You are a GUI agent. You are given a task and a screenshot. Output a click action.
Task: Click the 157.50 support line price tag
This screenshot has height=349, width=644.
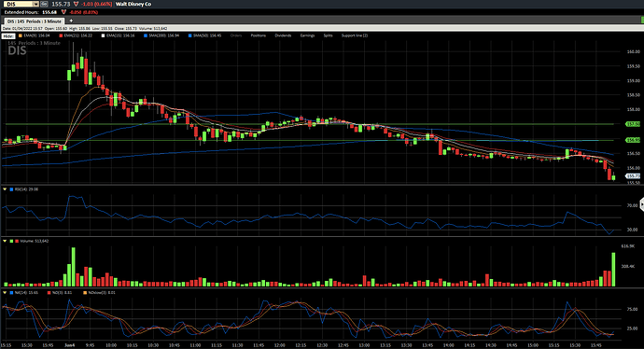(633, 124)
